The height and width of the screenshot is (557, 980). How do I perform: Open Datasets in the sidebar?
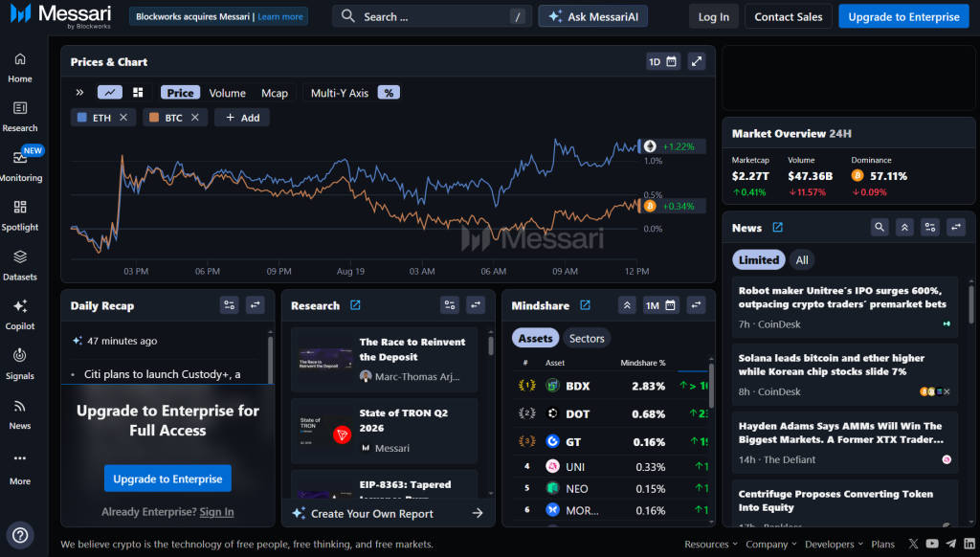pyautogui.click(x=20, y=265)
